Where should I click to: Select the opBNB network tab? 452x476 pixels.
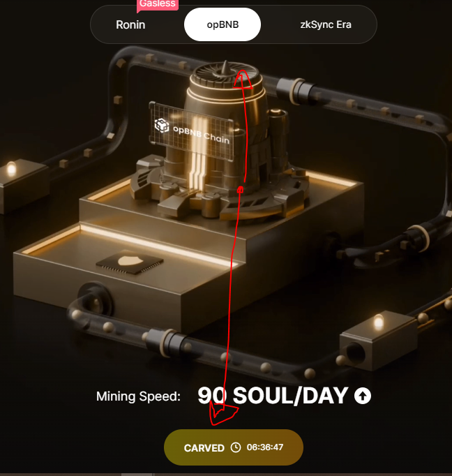coord(223,24)
